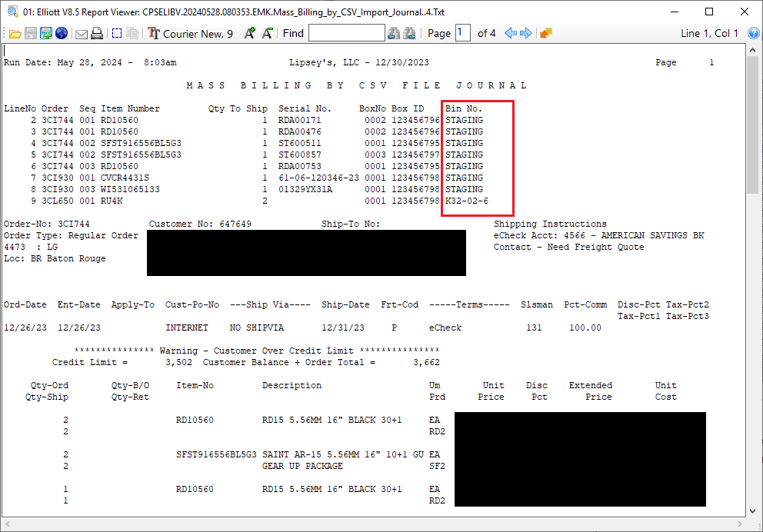Image resolution: width=763 pixels, height=532 pixels.
Task: Click the 'Extended Price' column header
Action: (591, 391)
